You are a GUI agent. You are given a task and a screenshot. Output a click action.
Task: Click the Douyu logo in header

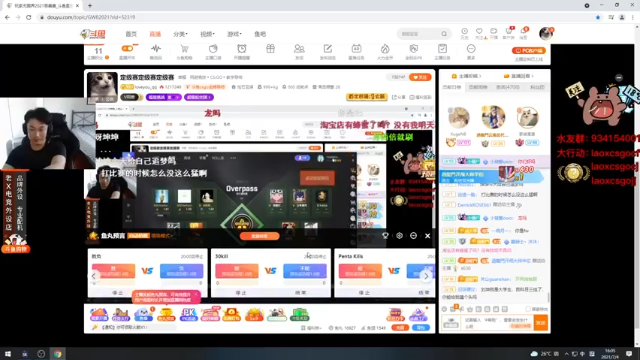tap(93, 34)
